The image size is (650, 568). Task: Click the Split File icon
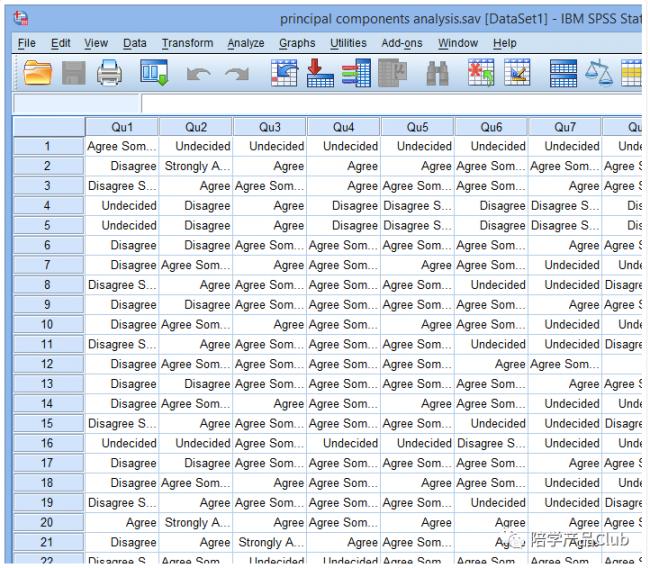point(563,73)
